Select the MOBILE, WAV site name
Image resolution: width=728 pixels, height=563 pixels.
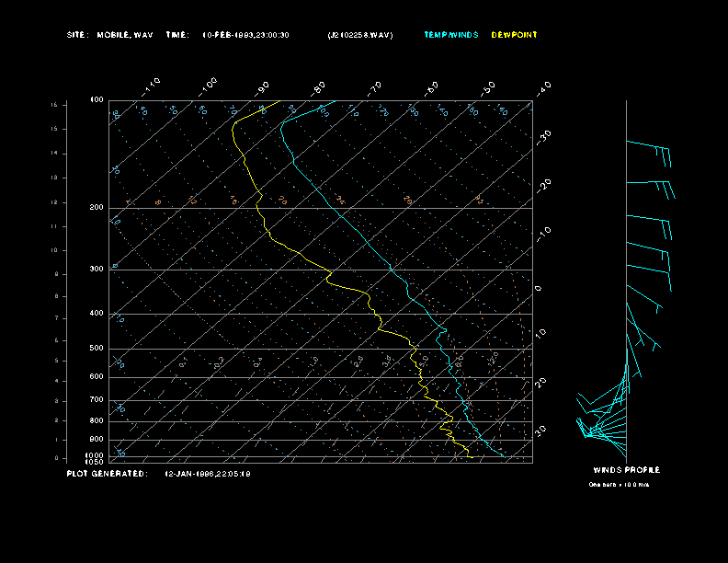coord(125,35)
